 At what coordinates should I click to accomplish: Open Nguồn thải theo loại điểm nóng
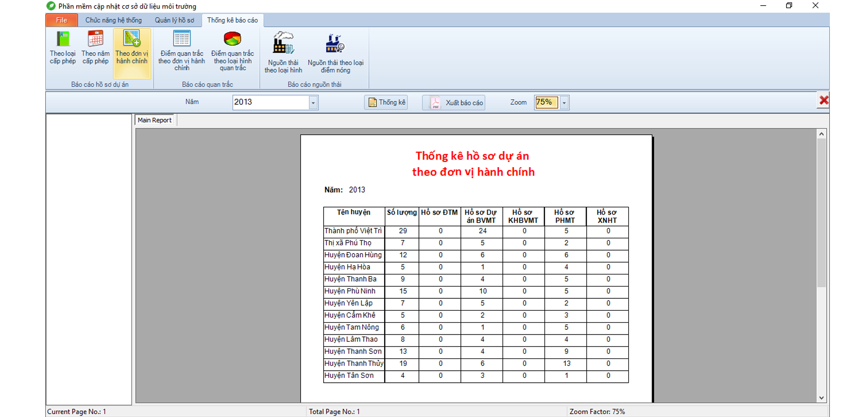(x=335, y=53)
